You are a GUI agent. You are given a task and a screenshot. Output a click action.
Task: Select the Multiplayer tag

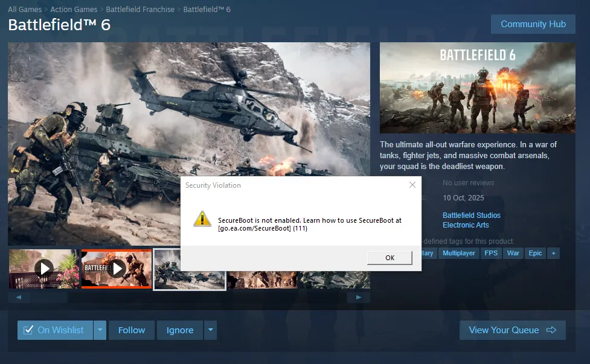click(459, 253)
